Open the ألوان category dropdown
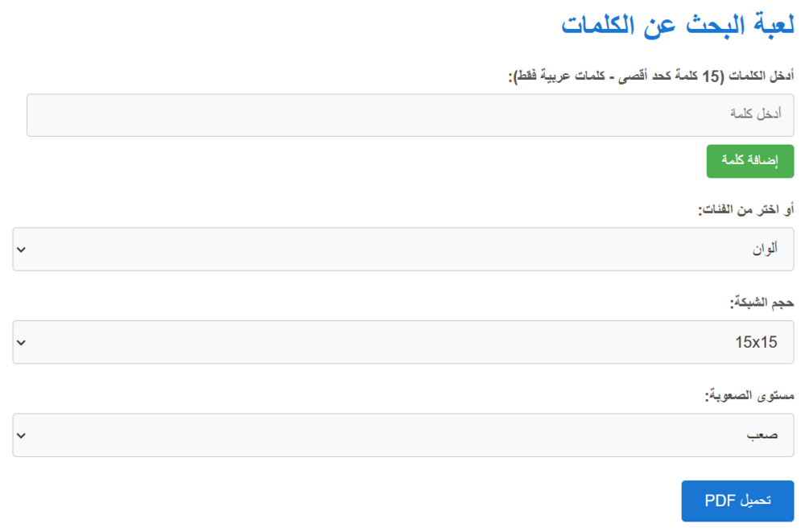The image size is (809, 532). point(403,250)
